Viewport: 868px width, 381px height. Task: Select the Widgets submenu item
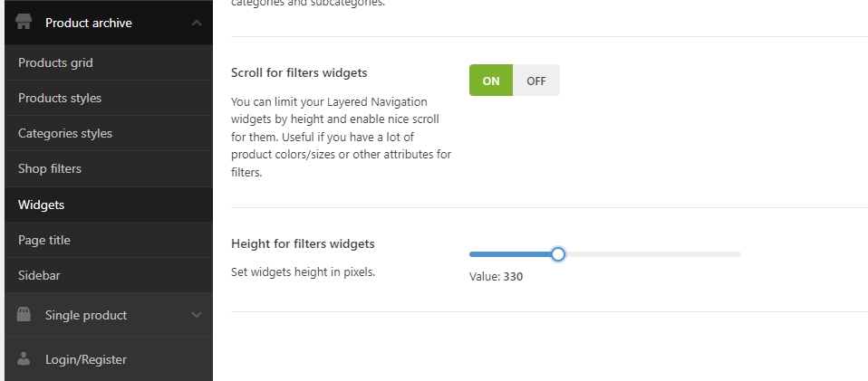point(42,205)
